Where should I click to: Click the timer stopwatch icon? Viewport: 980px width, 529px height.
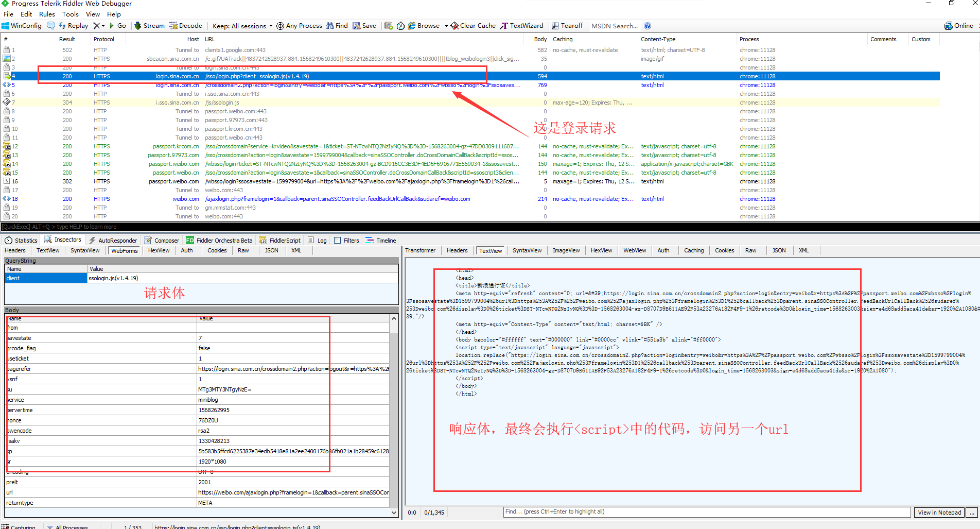(x=400, y=26)
